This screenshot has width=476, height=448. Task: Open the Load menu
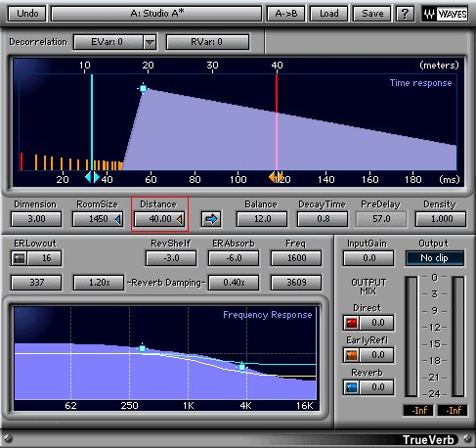[328, 14]
